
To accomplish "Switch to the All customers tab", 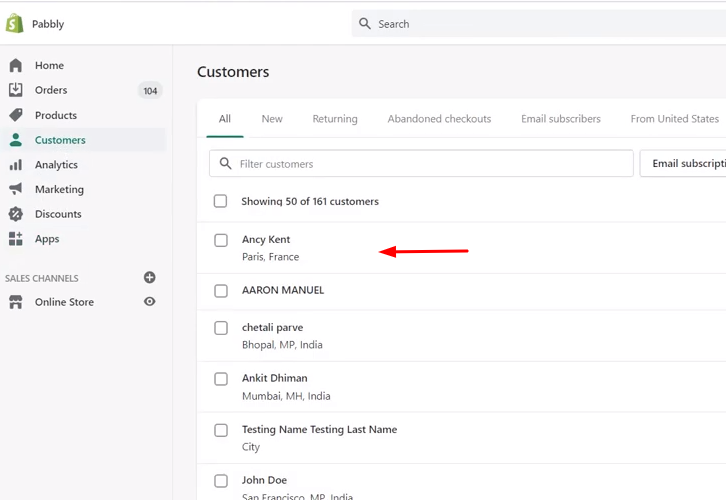I will (x=225, y=119).
